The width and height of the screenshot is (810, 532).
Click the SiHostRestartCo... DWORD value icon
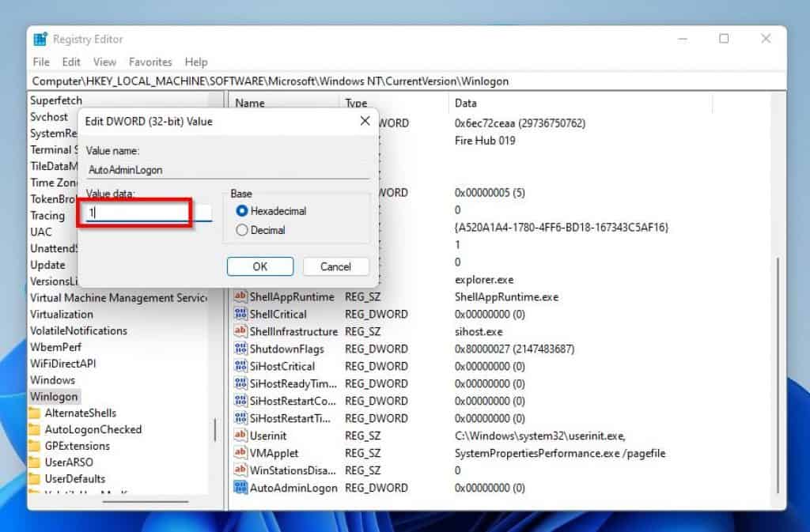coord(240,401)
